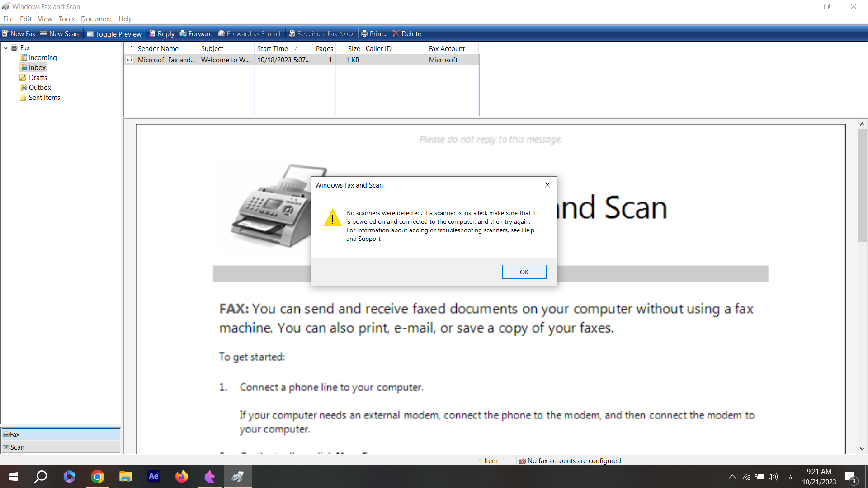
Task: Click the Incoming folder icon
Action: tap(23, 58)
